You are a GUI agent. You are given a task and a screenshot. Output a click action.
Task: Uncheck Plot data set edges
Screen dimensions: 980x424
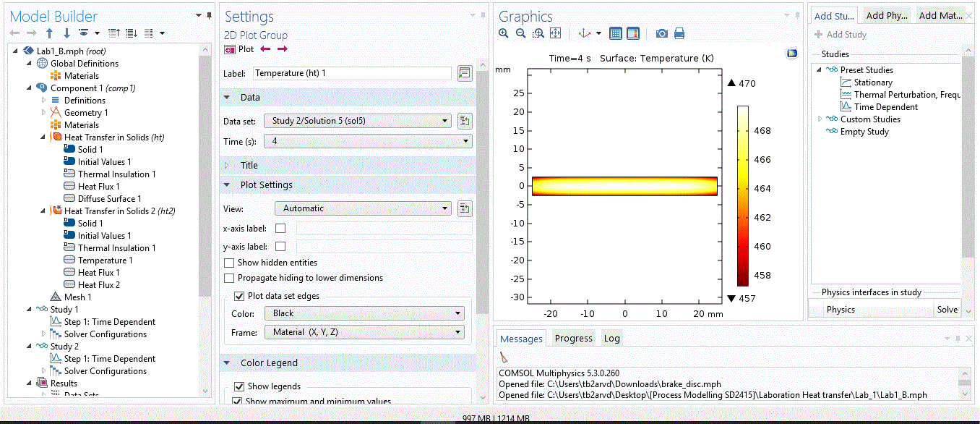click(240, 296)
